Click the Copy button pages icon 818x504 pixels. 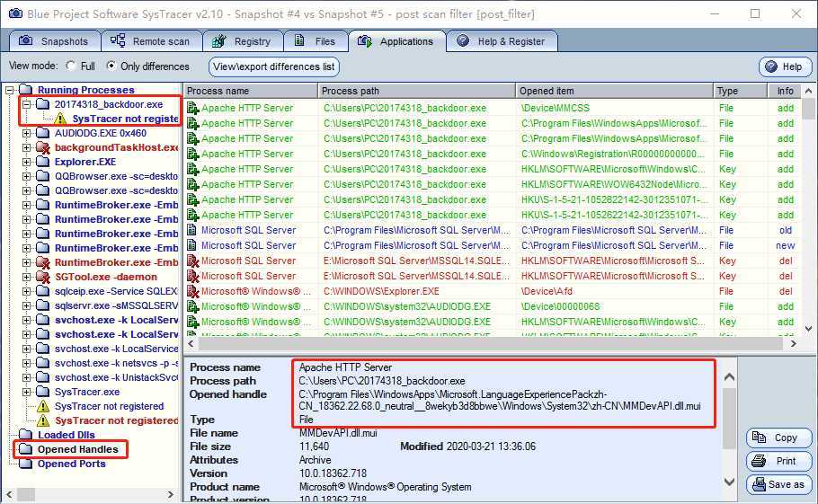[x=760, y=438]
